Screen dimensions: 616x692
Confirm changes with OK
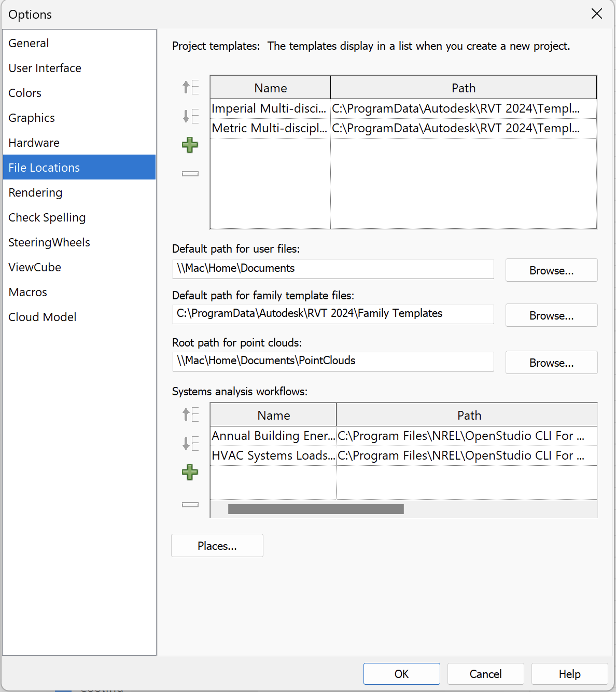point(401,673)
